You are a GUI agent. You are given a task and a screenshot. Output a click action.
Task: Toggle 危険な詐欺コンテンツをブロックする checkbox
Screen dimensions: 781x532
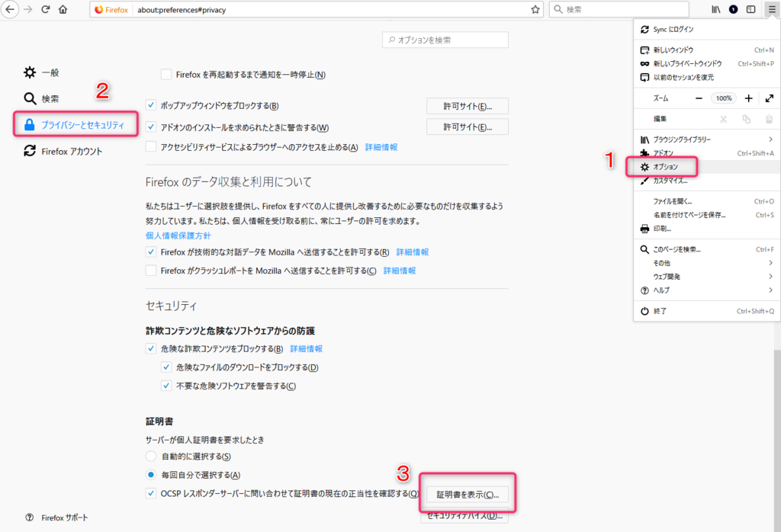tap(151, 348)
